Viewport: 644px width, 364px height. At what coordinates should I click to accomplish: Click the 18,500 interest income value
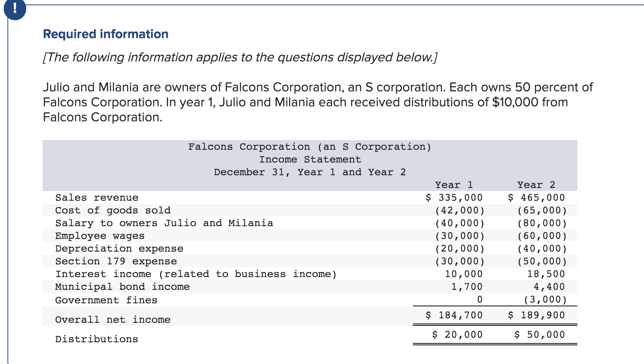(x=546, y=274)
